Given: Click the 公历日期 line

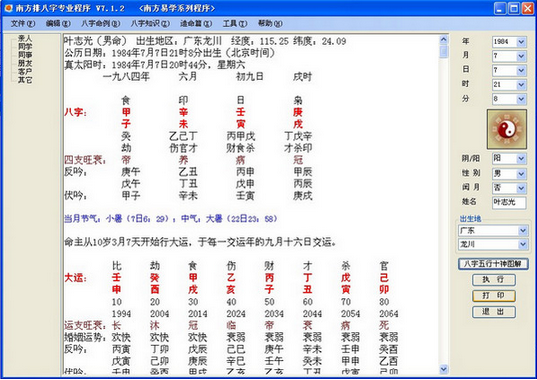Looking at the screenshot, I should (170, 53).
